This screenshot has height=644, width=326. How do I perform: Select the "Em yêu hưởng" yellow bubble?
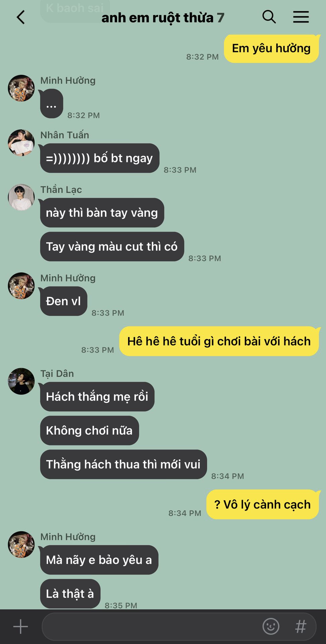coord(271,48)
